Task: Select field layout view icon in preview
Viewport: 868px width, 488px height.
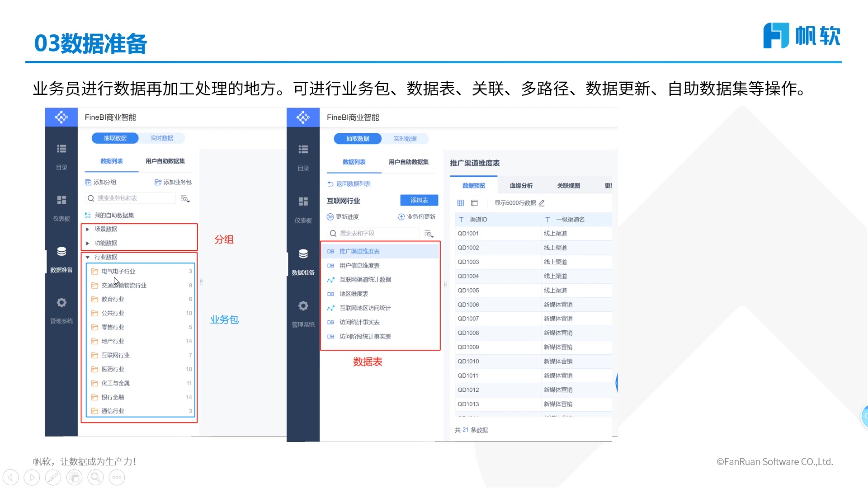Action: coord(474,203)
